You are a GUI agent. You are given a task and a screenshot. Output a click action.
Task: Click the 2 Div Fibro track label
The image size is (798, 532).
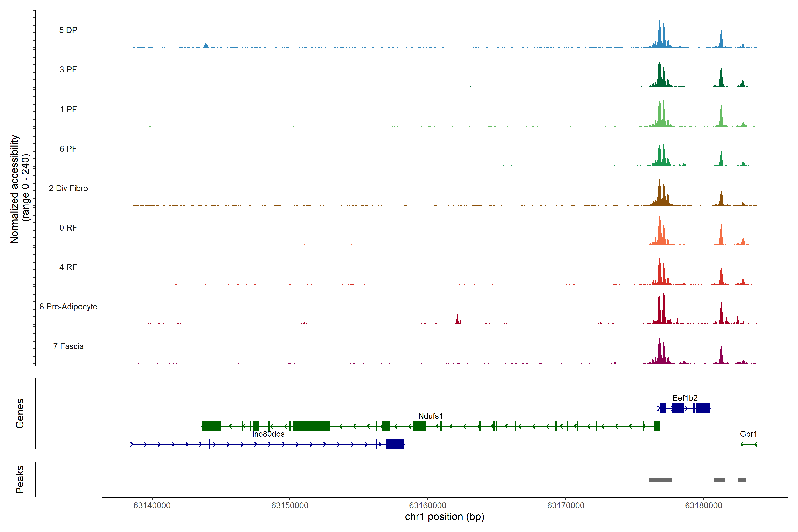tap(68, 188)
